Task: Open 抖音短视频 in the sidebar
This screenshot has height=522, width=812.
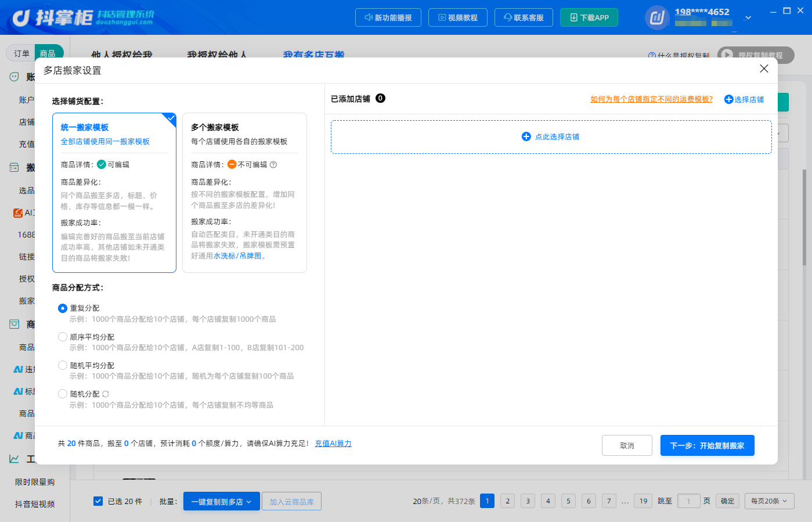Action: [x=35, y=504]
